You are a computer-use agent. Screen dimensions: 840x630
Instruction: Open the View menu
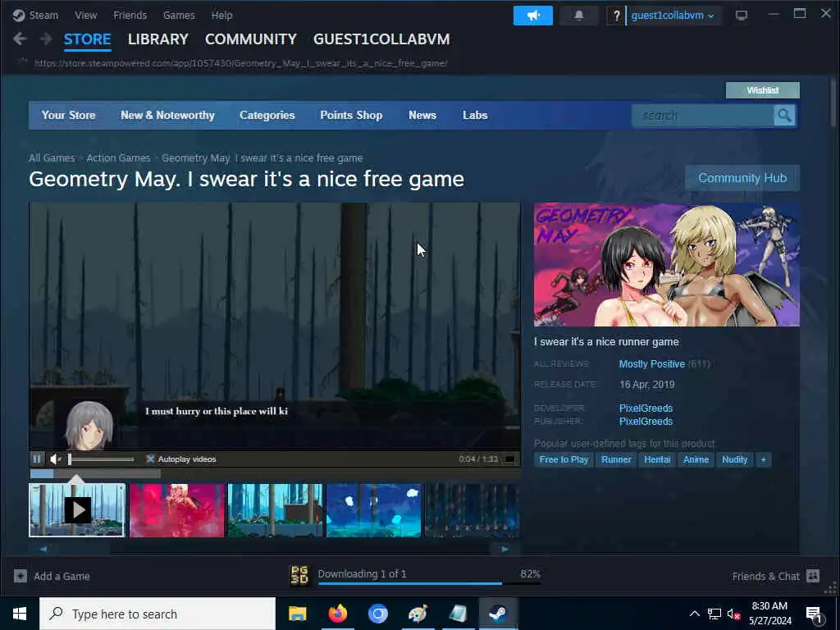click(85, 15)
